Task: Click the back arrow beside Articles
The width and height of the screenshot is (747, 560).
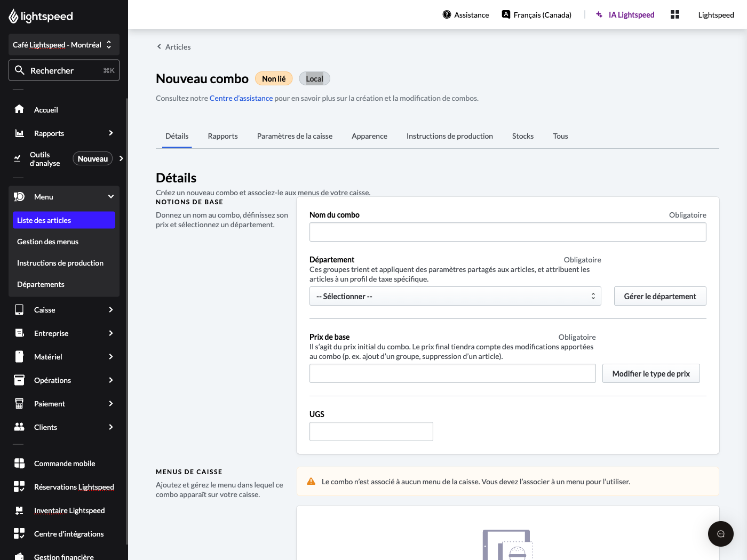Action: [x=159, y=46]
